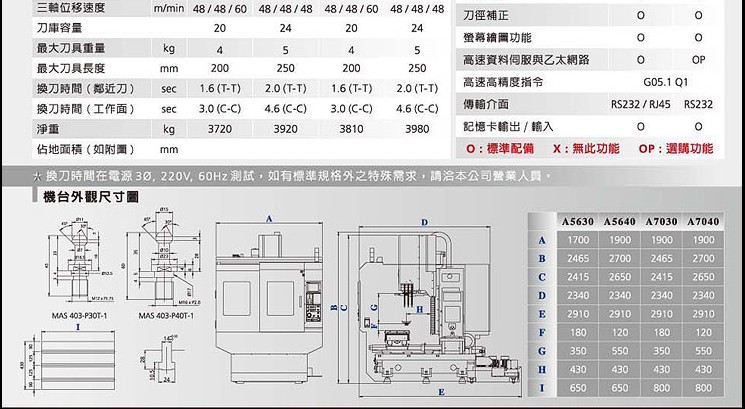Click the 記憶卡輸出 / 輸入 label
The image size is (745, 409).
point(508,127)
